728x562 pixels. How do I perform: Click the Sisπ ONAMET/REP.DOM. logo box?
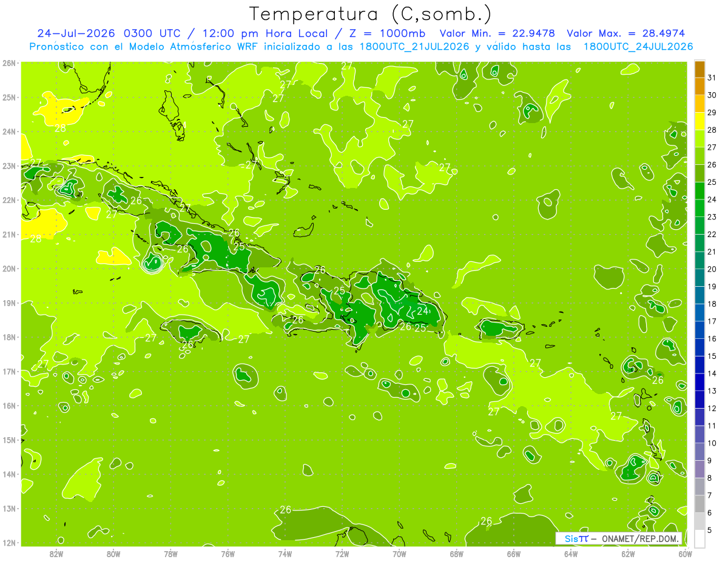point(619,538)
